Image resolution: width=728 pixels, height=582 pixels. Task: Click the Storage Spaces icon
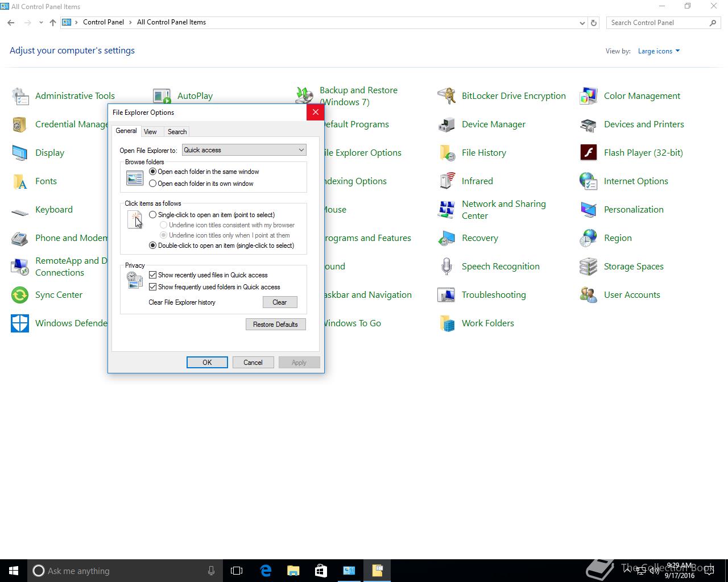point(589,267)
